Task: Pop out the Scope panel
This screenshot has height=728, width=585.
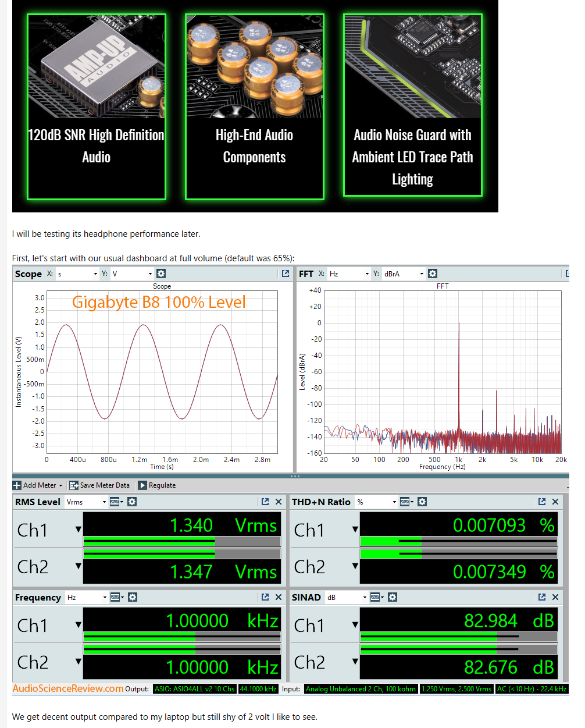Action: click(x=286, y=274)
